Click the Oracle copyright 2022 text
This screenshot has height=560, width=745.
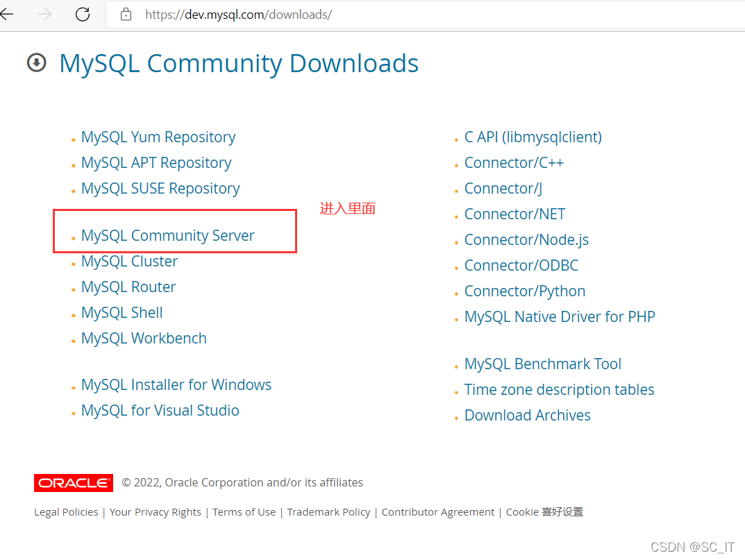242,482
